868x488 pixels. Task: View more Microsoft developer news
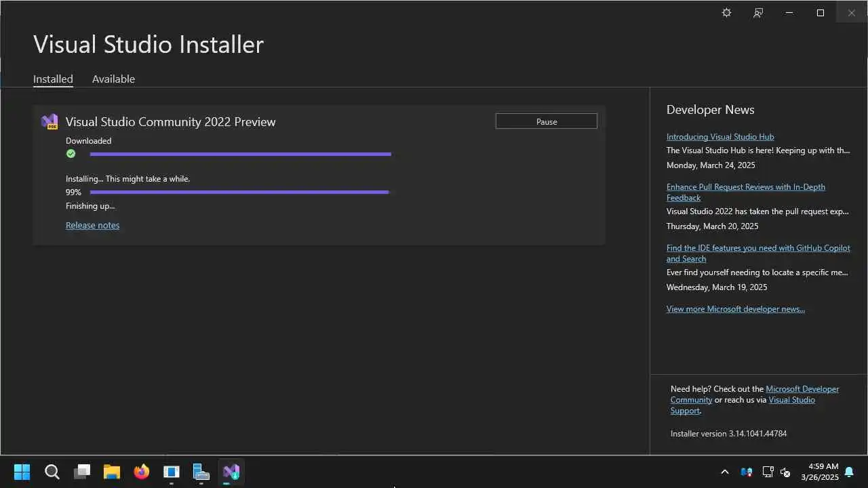736,308
